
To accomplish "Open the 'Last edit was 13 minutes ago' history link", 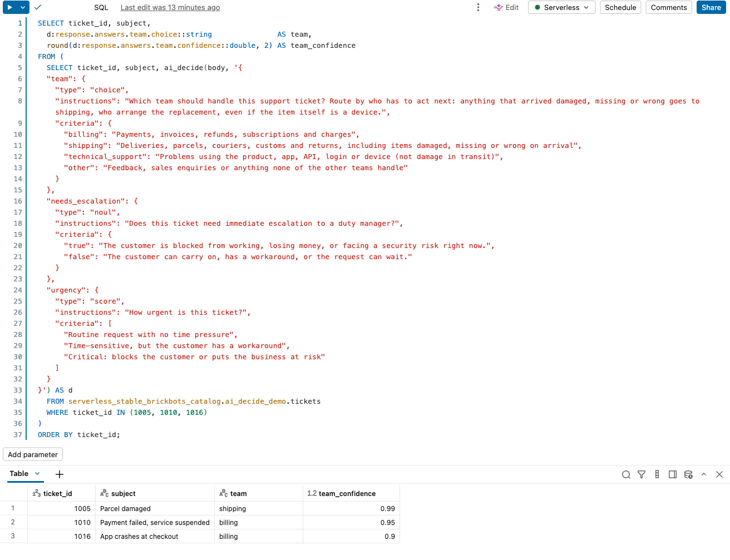I will (x=170, y=7).
